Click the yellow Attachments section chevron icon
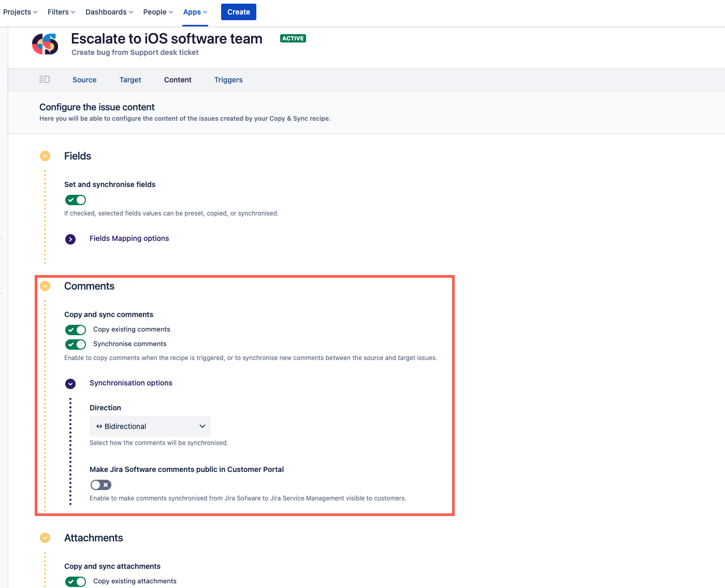 pyautogui.click(x=45, y=538)
